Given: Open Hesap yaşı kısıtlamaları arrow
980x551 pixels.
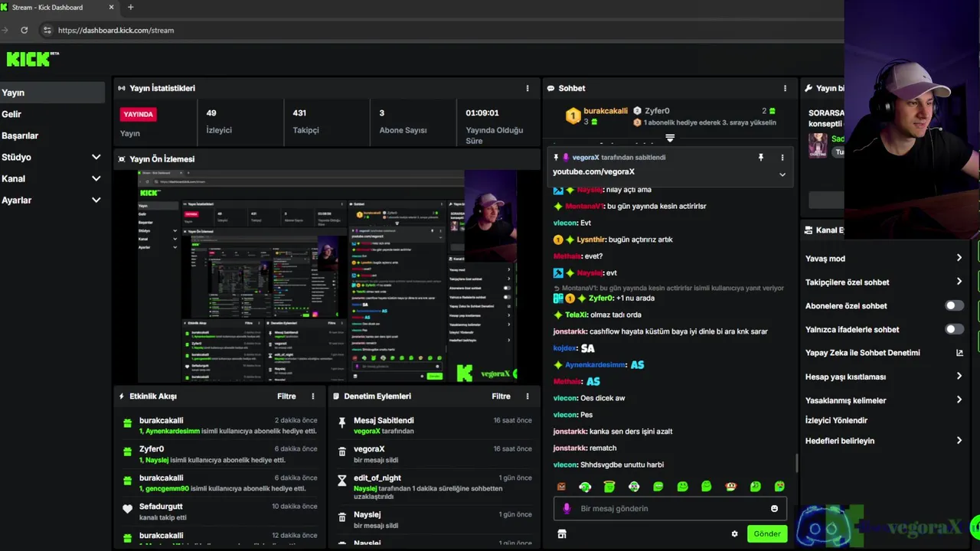Looking at the screenshot, I should pyautogui.click(x=959, y=376).
